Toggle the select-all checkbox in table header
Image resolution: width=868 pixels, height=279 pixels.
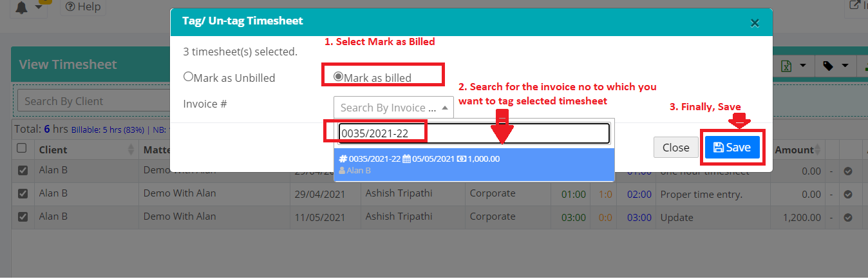click(x=22, y=148)
